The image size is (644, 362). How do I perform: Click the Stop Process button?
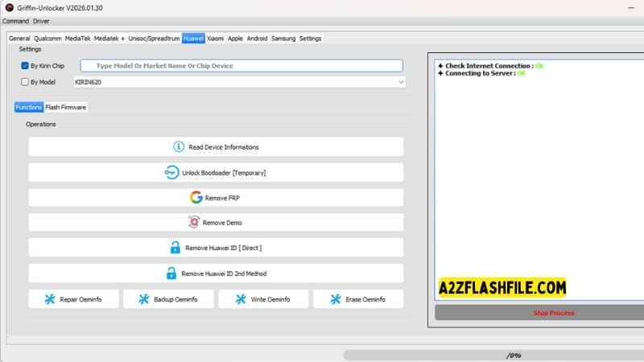point(539,313)
